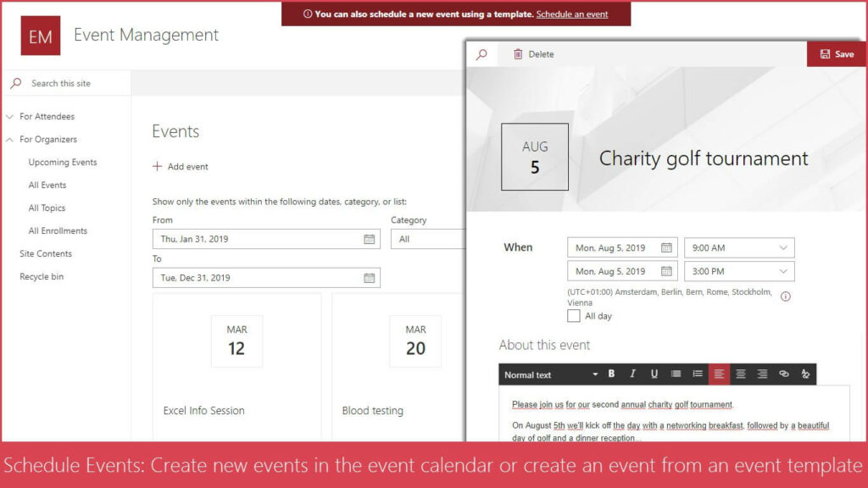The width and height of the screenshot is (868, 488).
Task: Click into the event description text area
Action: (674, 413)
